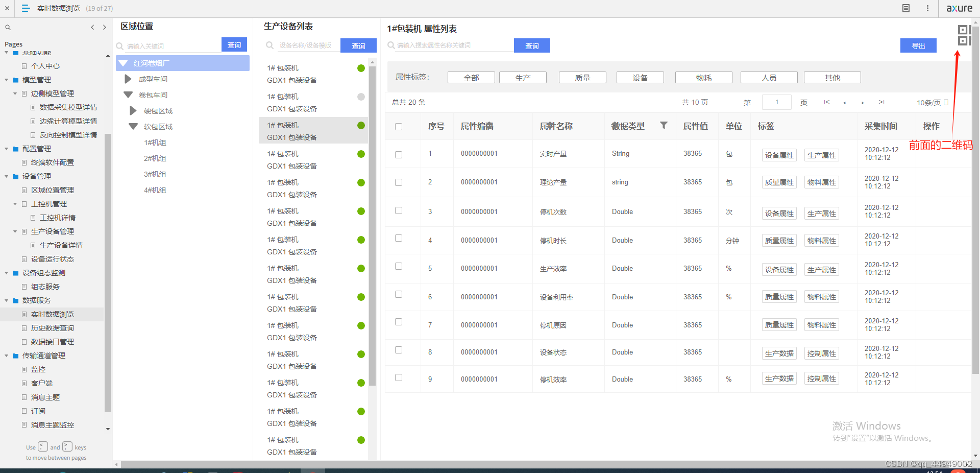Jump to last page pagination icon
The width and height of the screenshot is (980, 473).
(881, 102)
